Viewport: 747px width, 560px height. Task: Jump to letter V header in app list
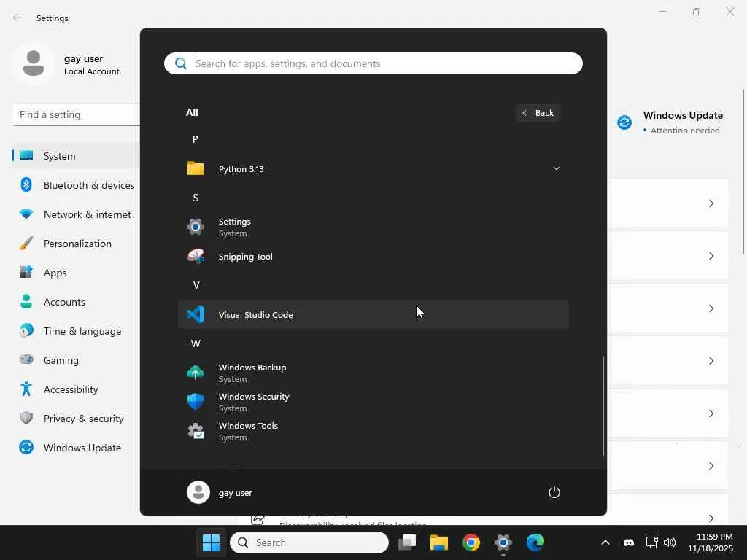click(x=196, y=285)
